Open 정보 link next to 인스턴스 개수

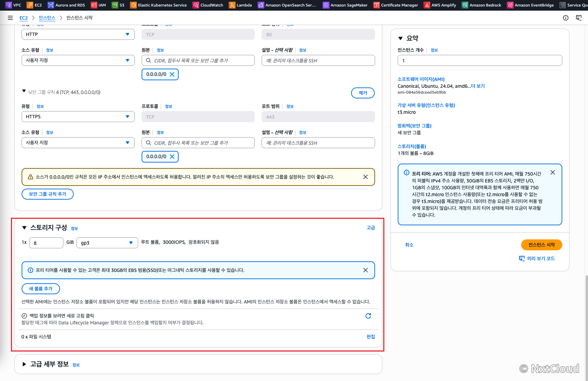(434, 50)
